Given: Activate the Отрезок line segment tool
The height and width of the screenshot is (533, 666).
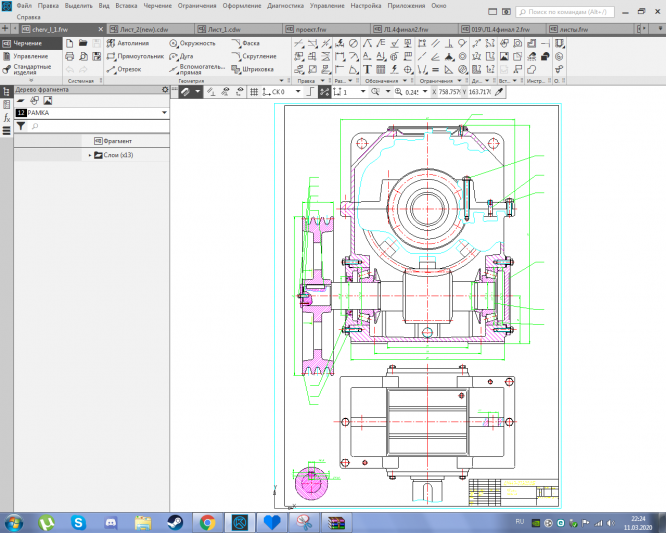Looking at the screenshot, I should coord(127,70).
